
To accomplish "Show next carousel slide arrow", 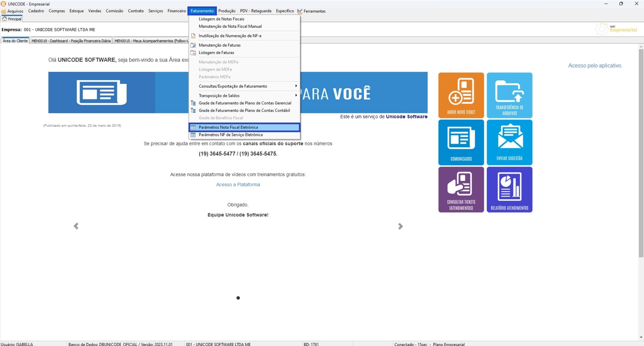I will point(400,226).
